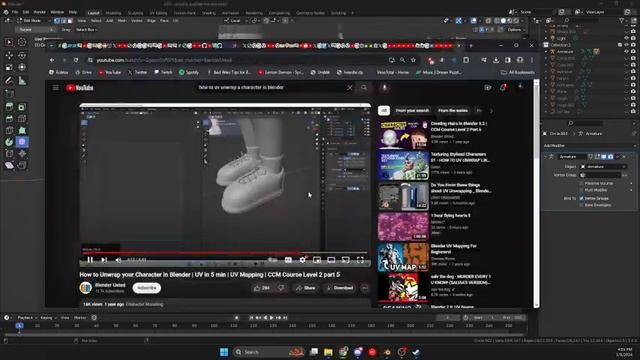640x360 pixels.
Task: Select the Shrink/Fatten tool
Action: coord(22,154)
